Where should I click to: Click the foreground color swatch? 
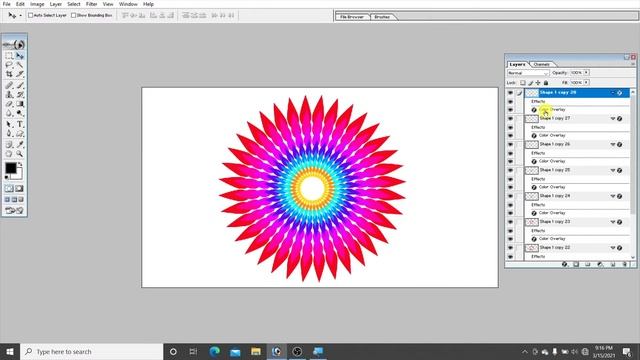point(11,167)
